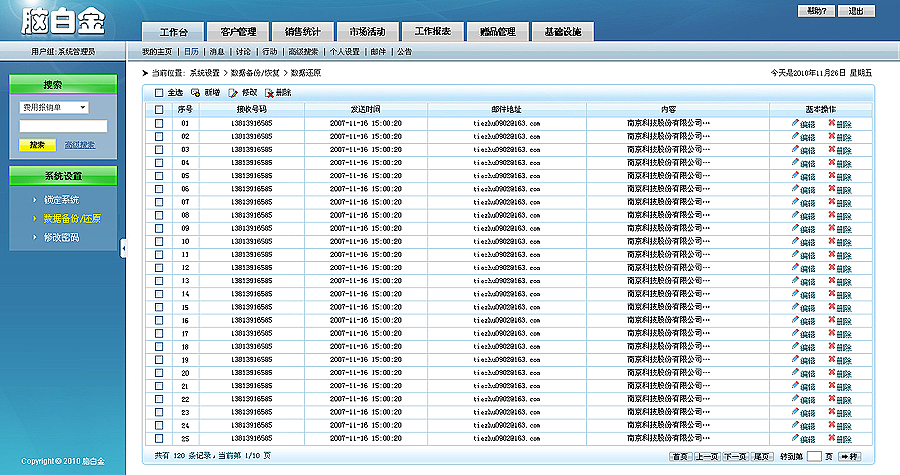The height and width of the screenshot is (475, 900).
Task: Check the checkbox for row 14
Action: click(x=159, y=294)
